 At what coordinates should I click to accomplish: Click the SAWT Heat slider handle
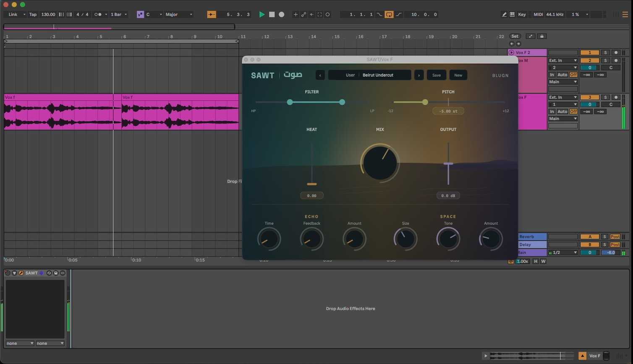312,184
